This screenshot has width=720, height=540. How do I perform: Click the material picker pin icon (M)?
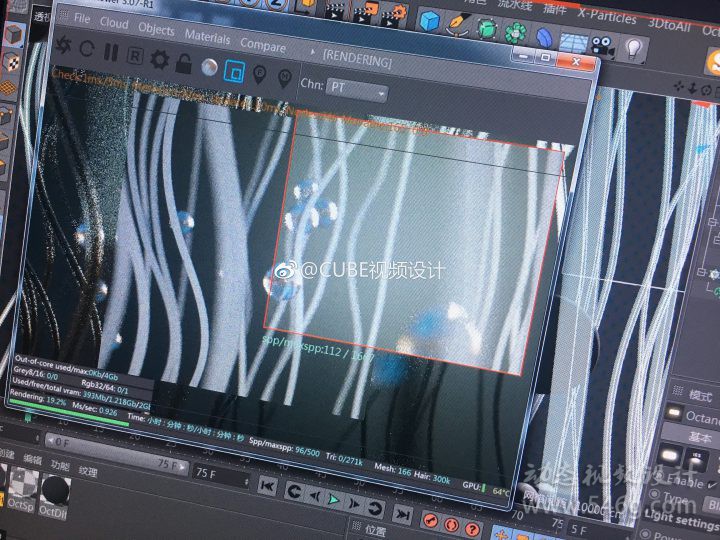285,78
